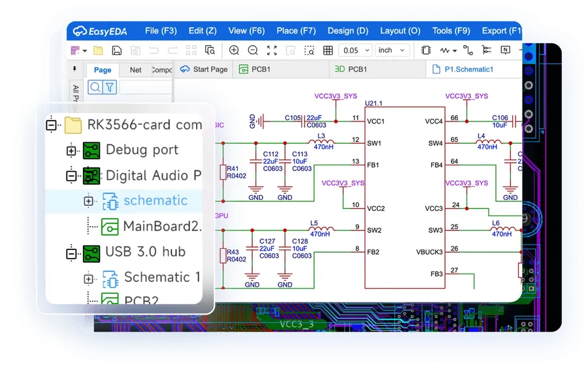
Task: Click the panel search input field
Action: 146,87
